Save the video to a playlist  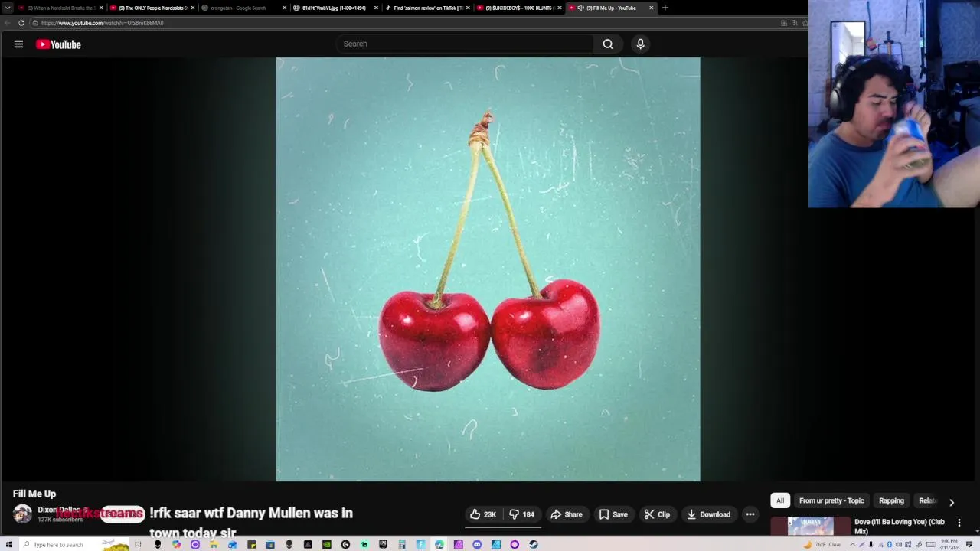[613, 514]
